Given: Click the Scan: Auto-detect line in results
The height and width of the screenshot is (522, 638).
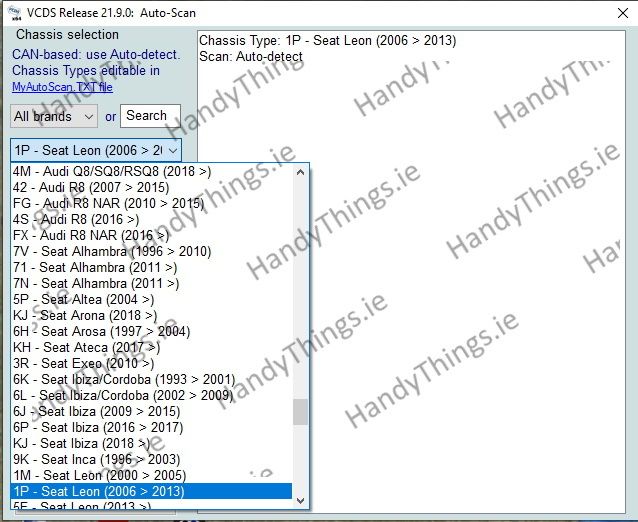Looking at the screenshot, I should (x=251, y=56).
